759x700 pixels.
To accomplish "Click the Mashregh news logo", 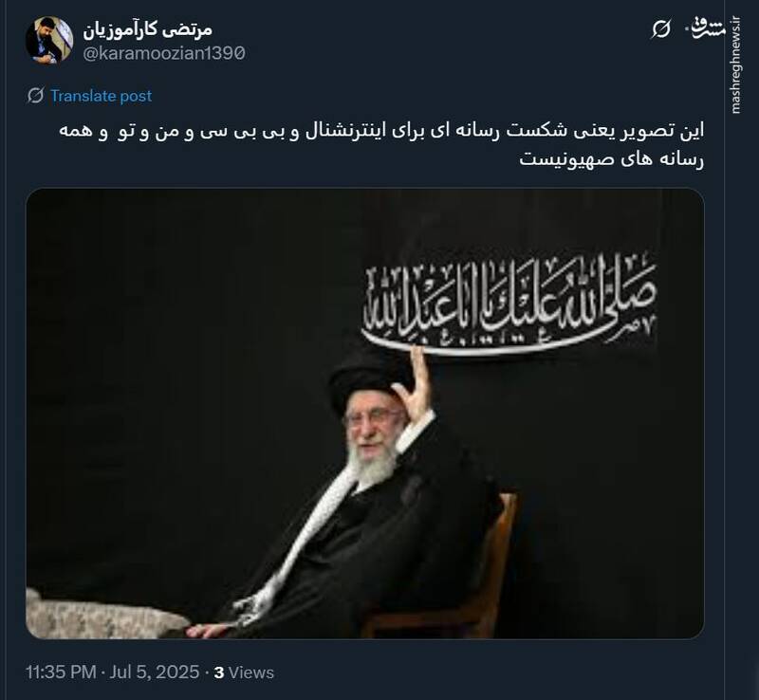I will (705, 28).
